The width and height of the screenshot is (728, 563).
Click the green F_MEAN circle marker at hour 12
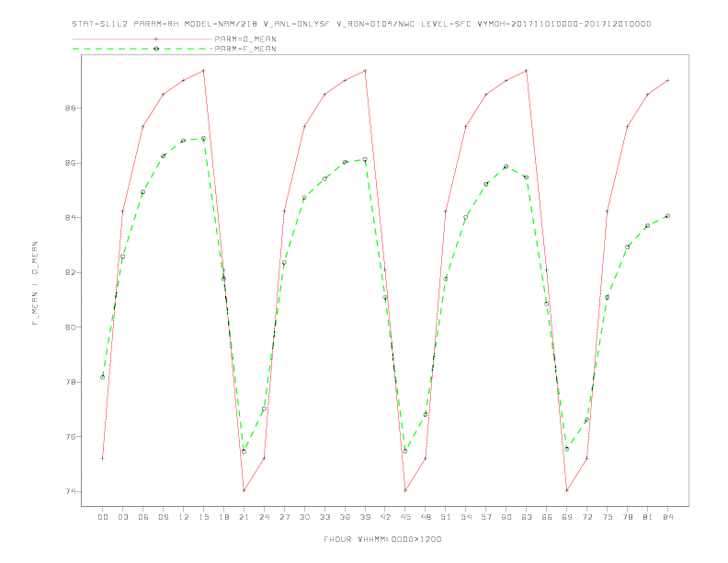click(184, 140)
